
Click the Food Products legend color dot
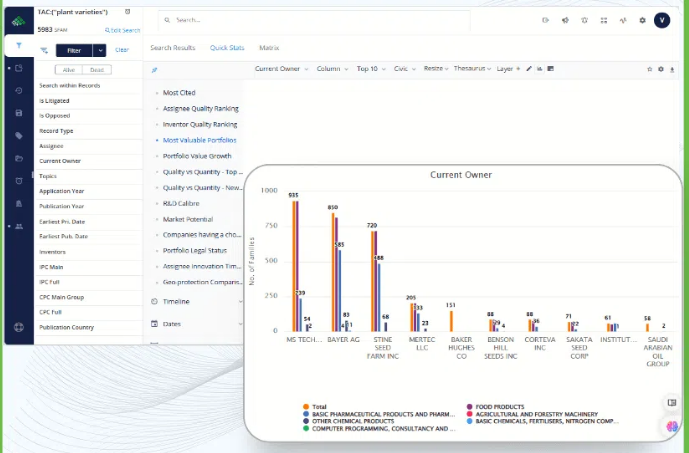pyautogui.click(x=471, y=407)
